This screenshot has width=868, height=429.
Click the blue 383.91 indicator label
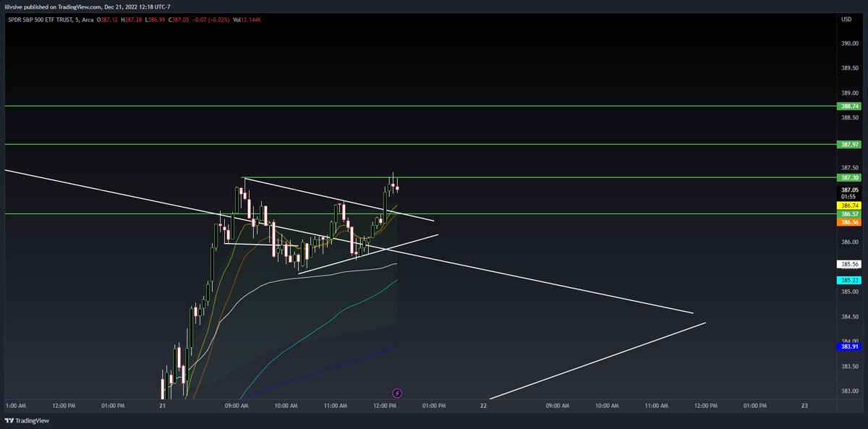click(849, 347)
